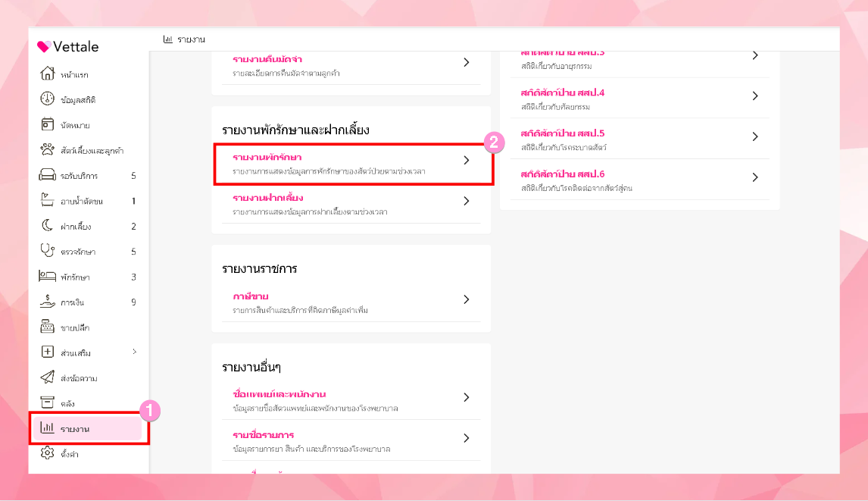The width and height of the screenshot is (868, 501).
Task: Click chevron of สถิติสัตว์ป่วย สสป.6 row
Action: point(755,177)
